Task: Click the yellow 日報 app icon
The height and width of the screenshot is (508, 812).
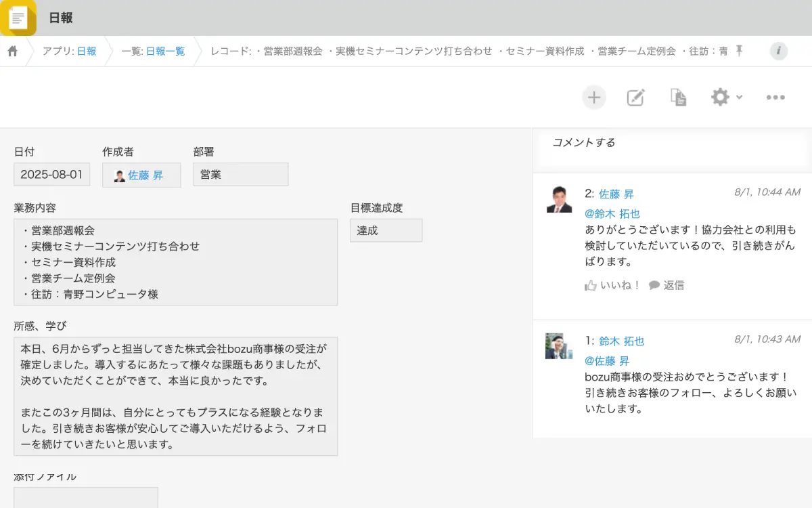Action: (18, 18)
